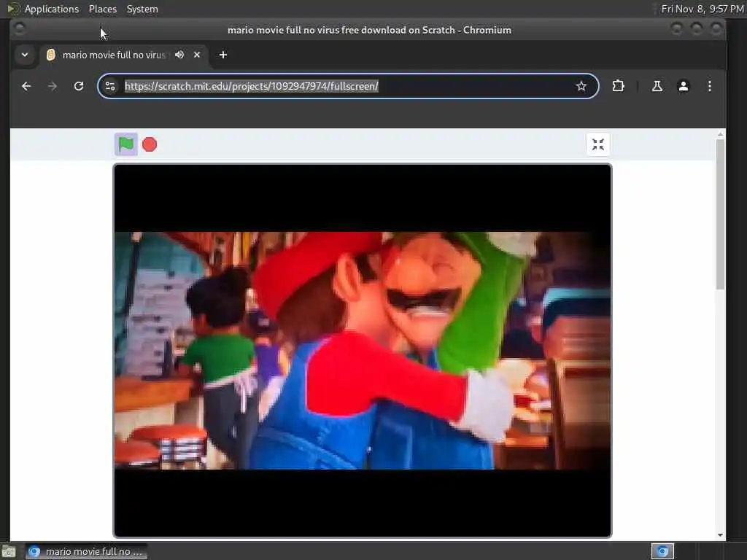Stop the project with the red stop button

point(150,144)
